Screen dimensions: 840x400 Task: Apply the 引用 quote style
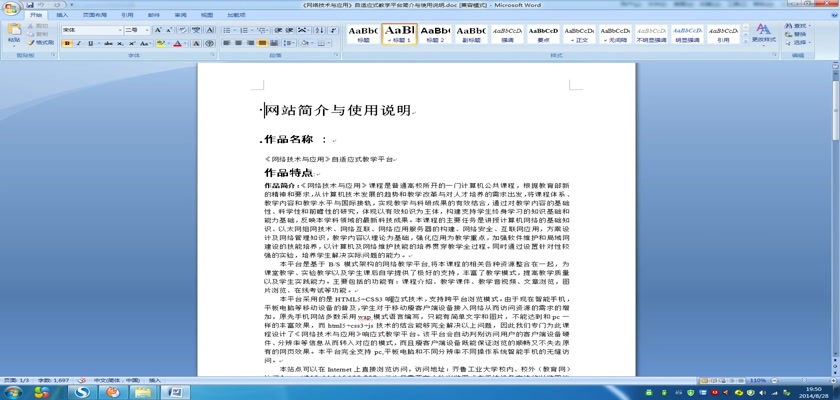[x=723, y=34]
